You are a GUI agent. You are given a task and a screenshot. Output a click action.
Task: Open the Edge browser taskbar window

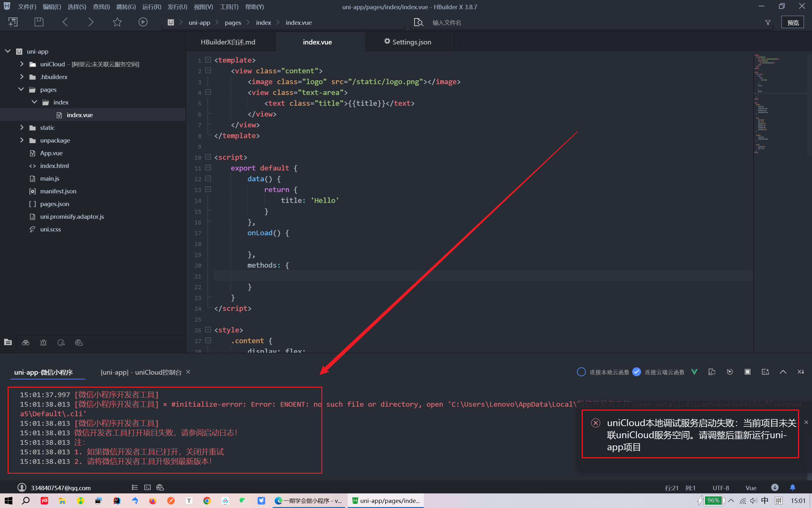tap(308, 501)
